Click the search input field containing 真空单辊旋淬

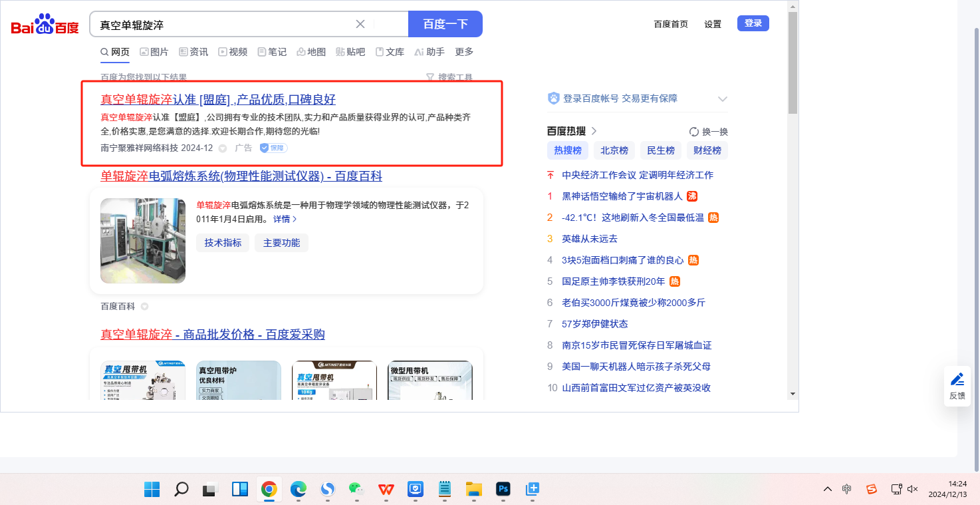coord(223,25)
